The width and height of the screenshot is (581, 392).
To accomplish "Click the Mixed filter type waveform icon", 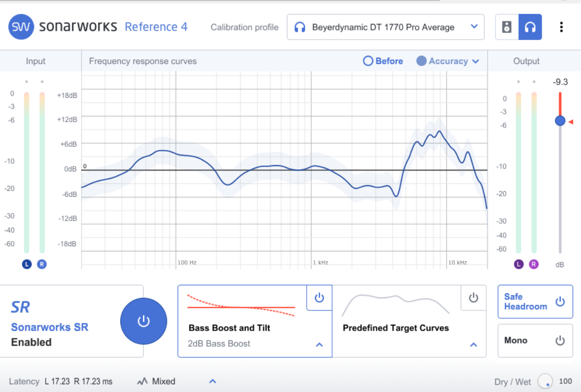I will (142, 381).
